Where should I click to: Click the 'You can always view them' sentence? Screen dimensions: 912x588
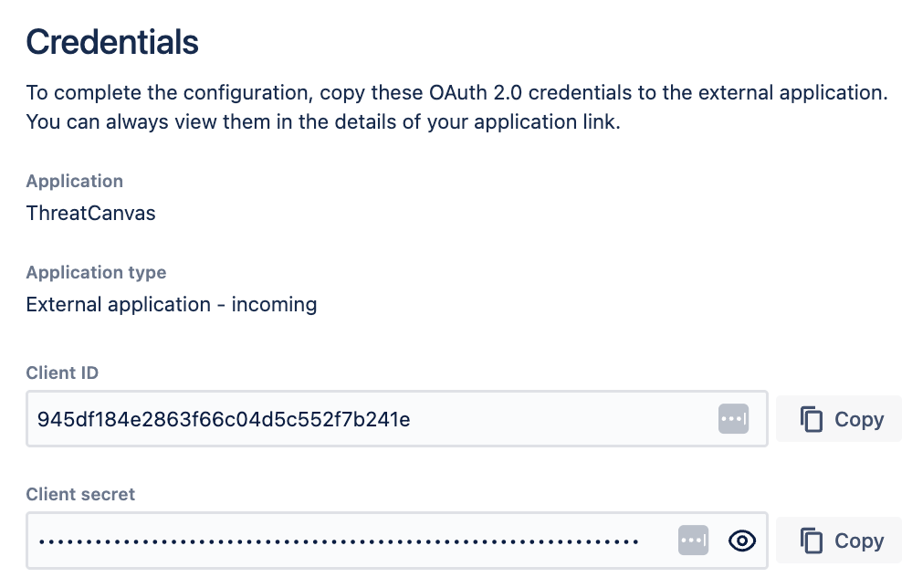pyautogui.click(x=323, y=122)
